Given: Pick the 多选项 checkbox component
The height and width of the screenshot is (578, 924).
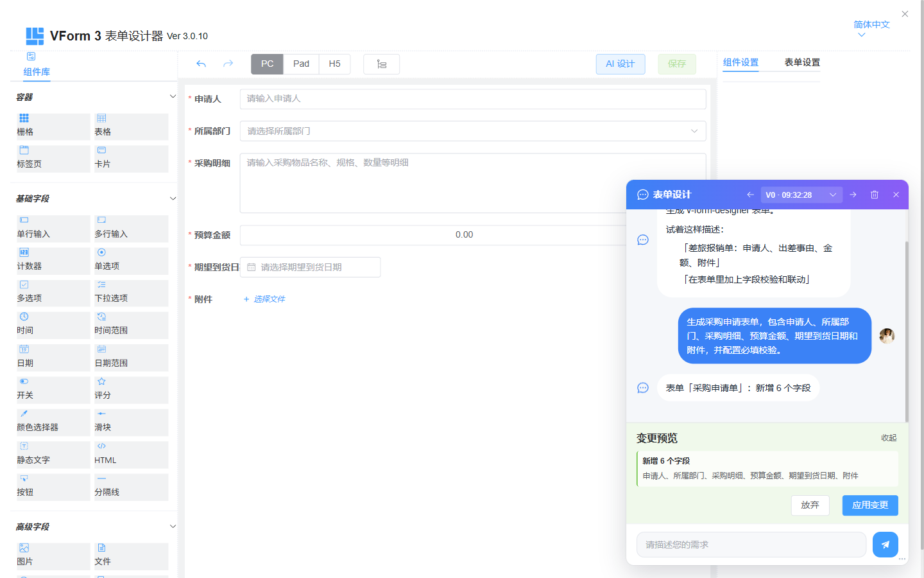Looking at the screenshot, I should pos(53,293).
